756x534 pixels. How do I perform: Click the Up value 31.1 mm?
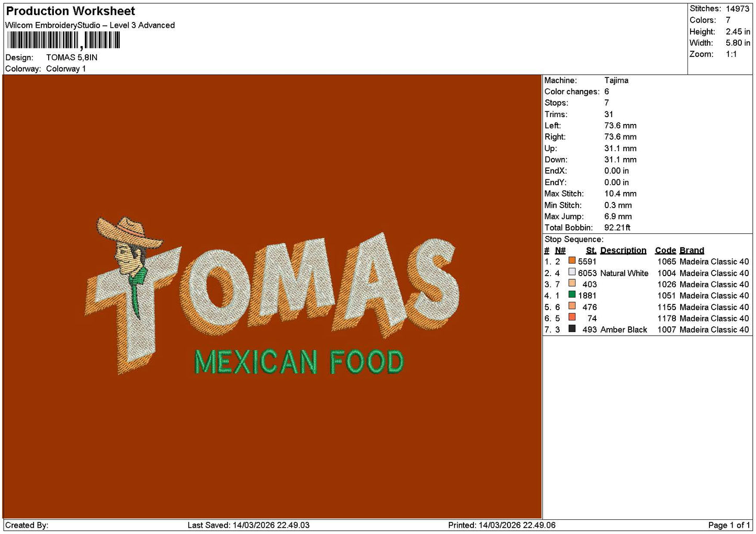pos(620,149)
